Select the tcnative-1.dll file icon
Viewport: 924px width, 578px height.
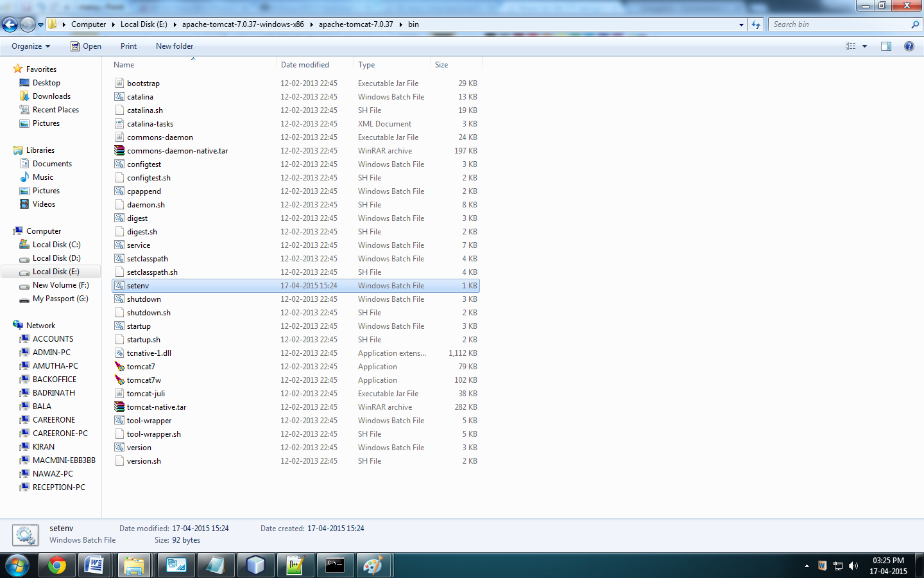pyautogui.click(x=119, y=353)
